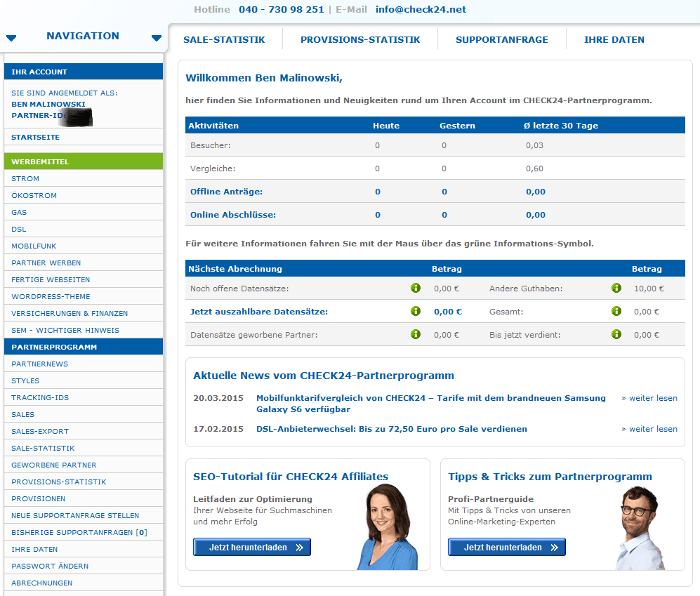Open Sales-Export sidebar entry
Viewport: 700px width, 596px height.
(x=84, y=431)
